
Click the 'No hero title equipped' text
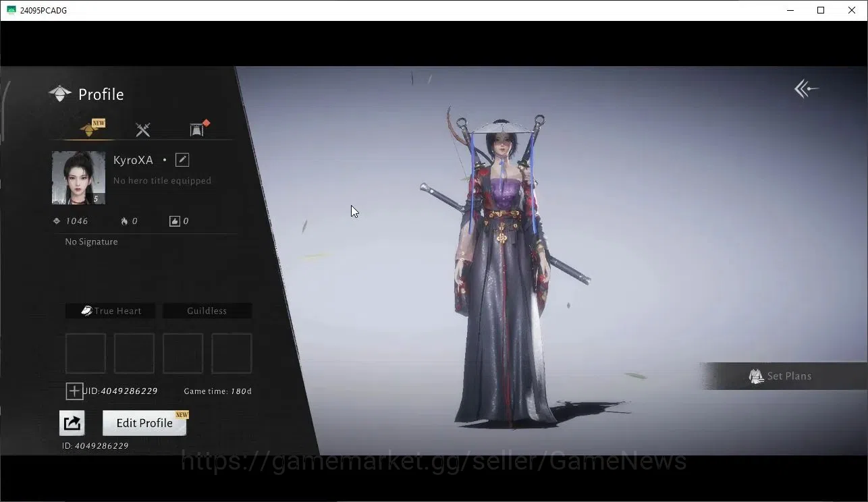pos(162,181)
